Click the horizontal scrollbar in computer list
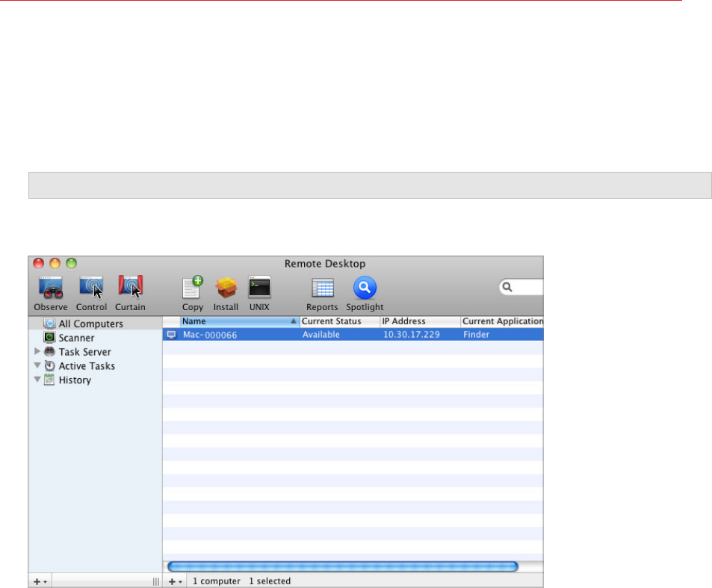 point(343,566)
